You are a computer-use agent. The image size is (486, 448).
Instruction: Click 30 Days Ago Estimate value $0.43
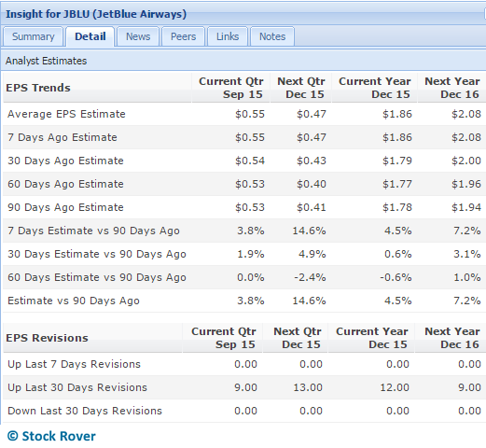(x=312, y=161)
